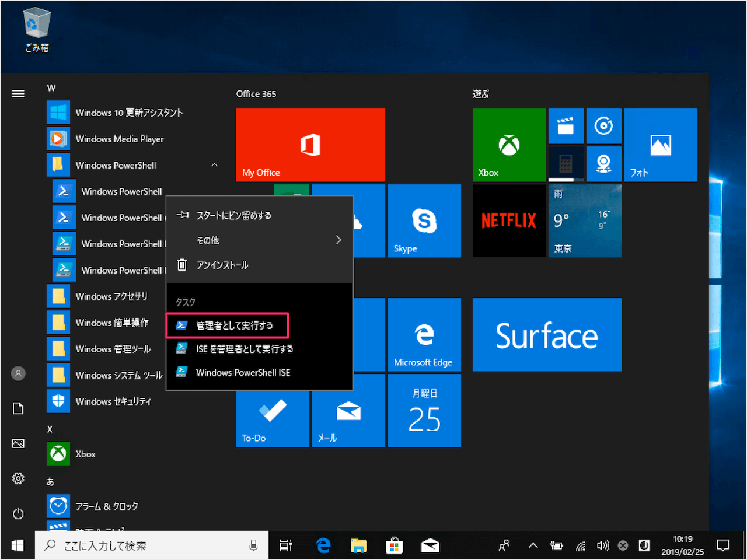
Task: Click the Power button in Start
Action: (x=18, y=513)
